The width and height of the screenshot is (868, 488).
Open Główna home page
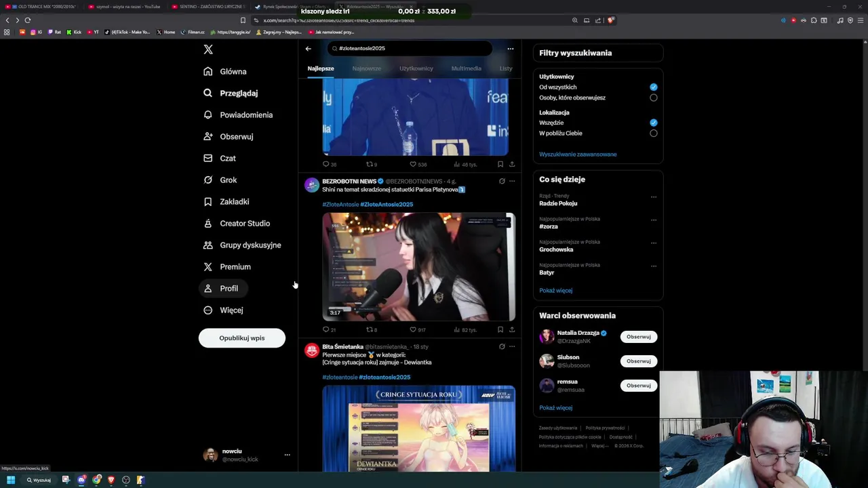tap(225, 71)
